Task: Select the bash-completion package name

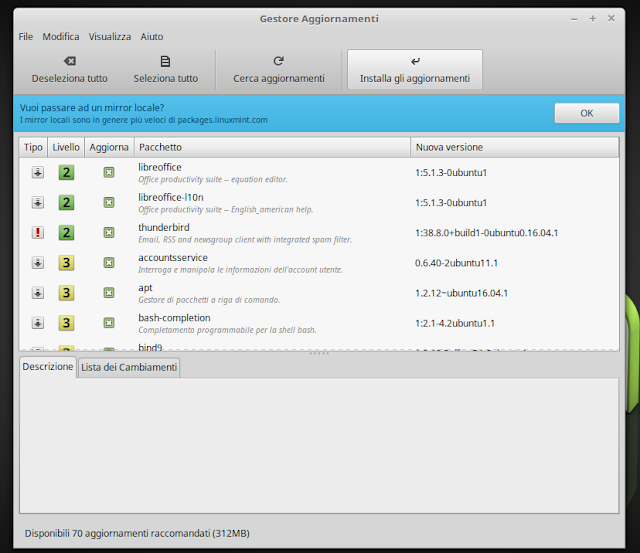Action: 174,318
